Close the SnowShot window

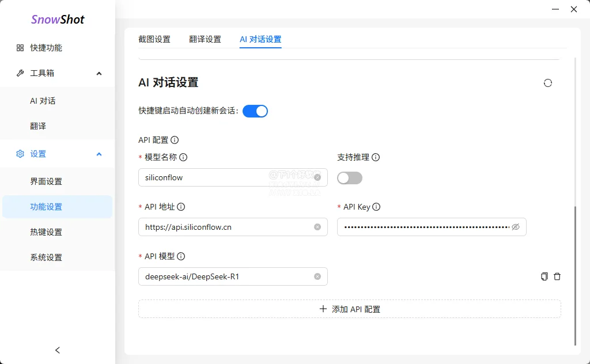(574, 9)
